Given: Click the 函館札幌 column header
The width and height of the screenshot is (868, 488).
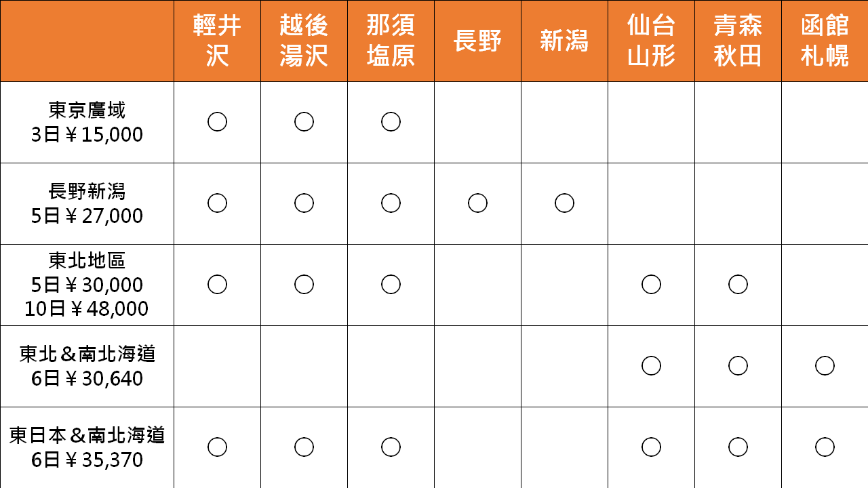Looking at the screenshot, I should click(825, 41).
